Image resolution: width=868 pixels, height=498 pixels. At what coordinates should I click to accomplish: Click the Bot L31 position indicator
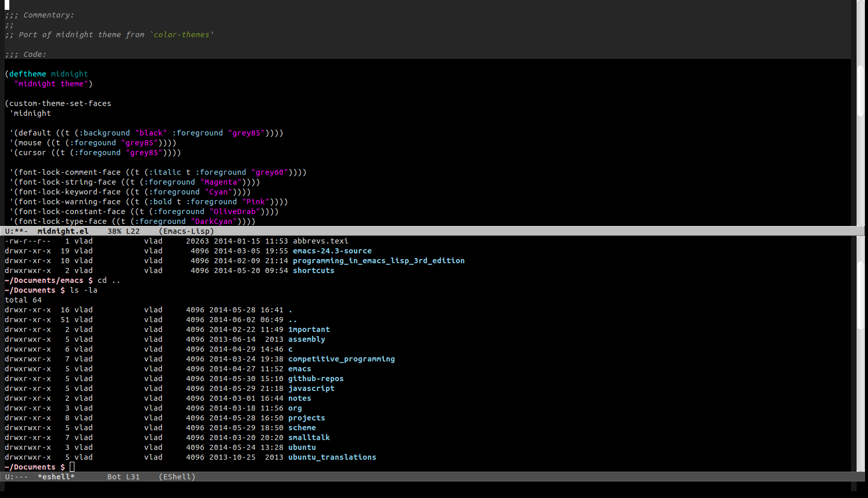click(123, 477)
